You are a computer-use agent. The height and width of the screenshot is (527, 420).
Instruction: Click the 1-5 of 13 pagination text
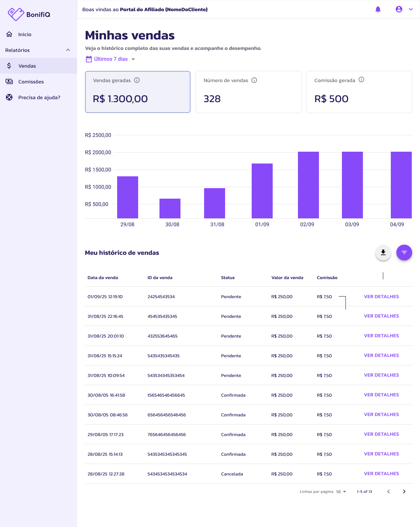(x=365, y=492)
